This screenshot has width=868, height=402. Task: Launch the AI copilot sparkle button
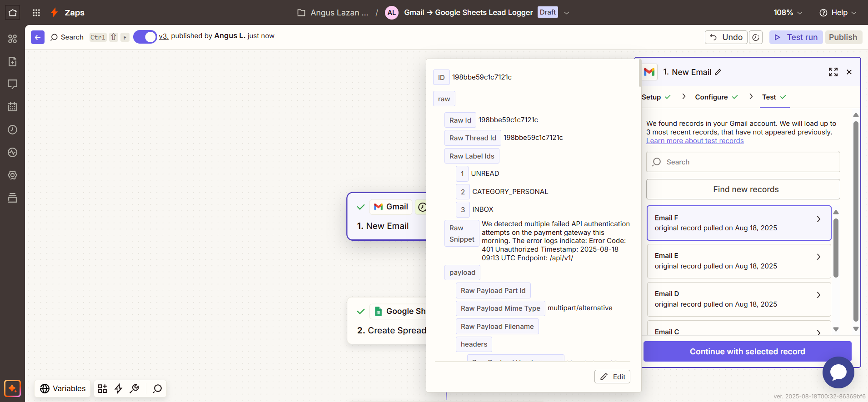[12, 388]
